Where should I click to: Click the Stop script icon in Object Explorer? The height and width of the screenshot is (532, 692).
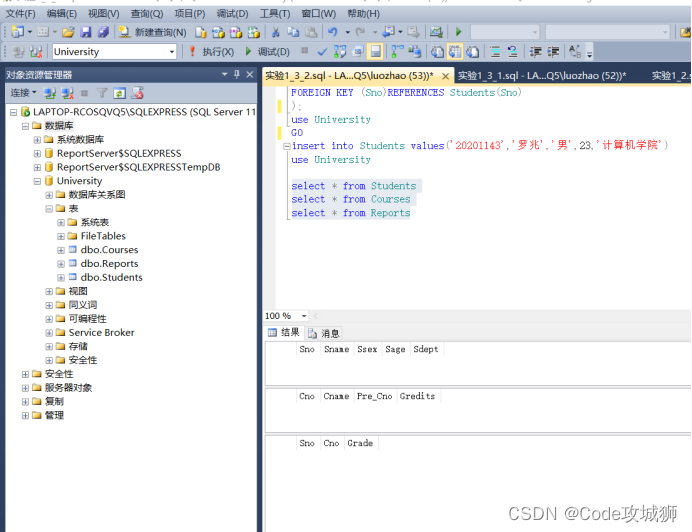click(137, 93)
